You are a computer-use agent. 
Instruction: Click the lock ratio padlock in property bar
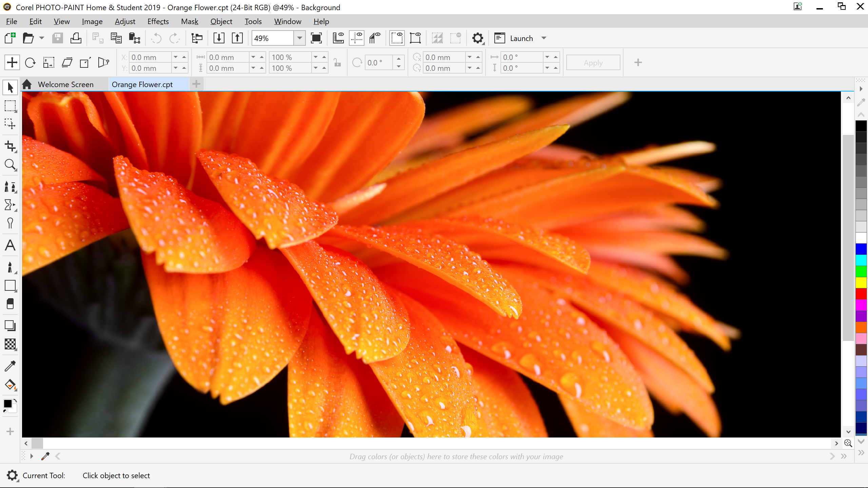[337, 63]
